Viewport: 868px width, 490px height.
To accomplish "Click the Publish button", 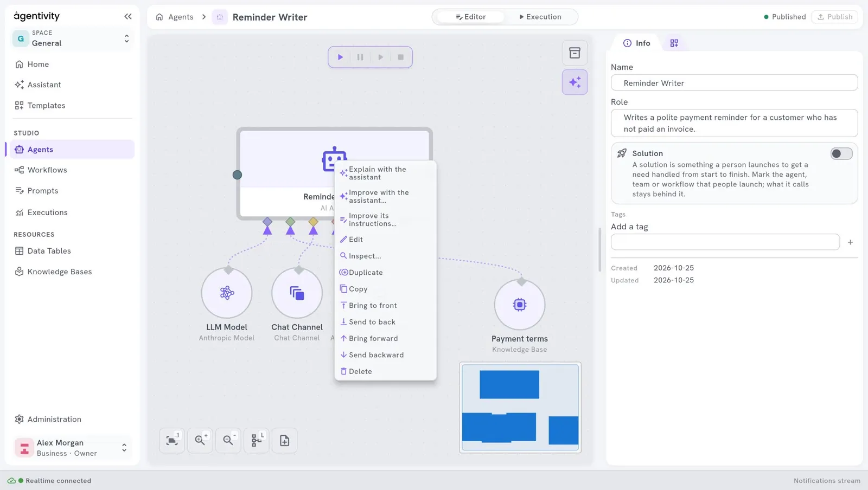I will 834,17.
